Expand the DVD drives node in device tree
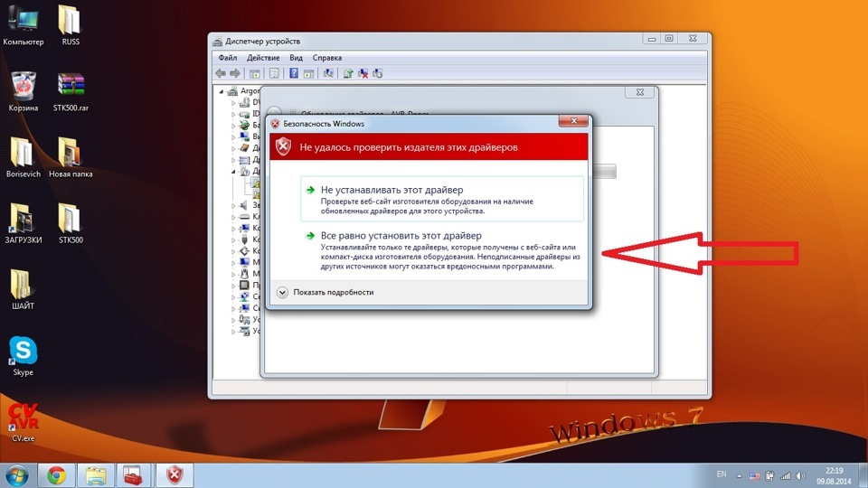The height and width of the screenshot is (488, 868). point(233,102)
